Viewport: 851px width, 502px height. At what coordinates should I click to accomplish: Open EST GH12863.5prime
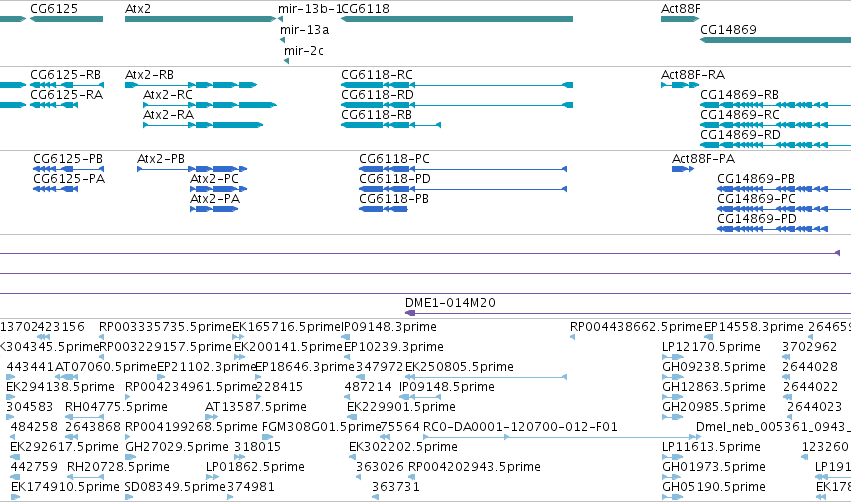click(x=714, y=387)
